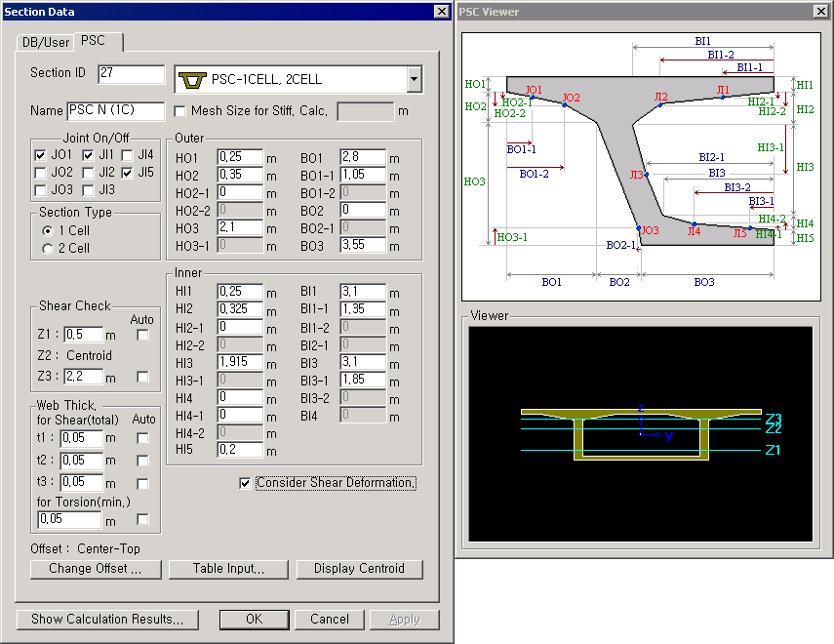The height and width of the screenshot is (644, 834).
Task: Open the PSC-1CELL, 2CELL type dropdown
Action: (x=414, y=80)
